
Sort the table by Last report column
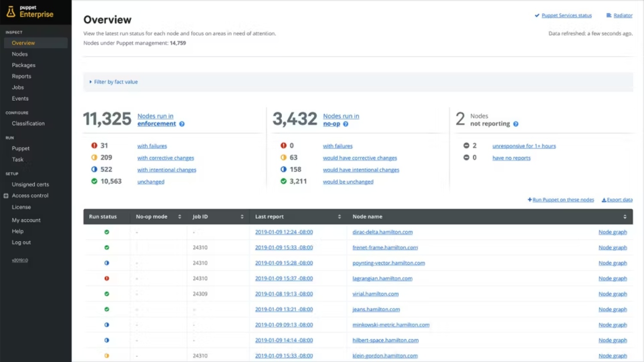click(339, 217)
